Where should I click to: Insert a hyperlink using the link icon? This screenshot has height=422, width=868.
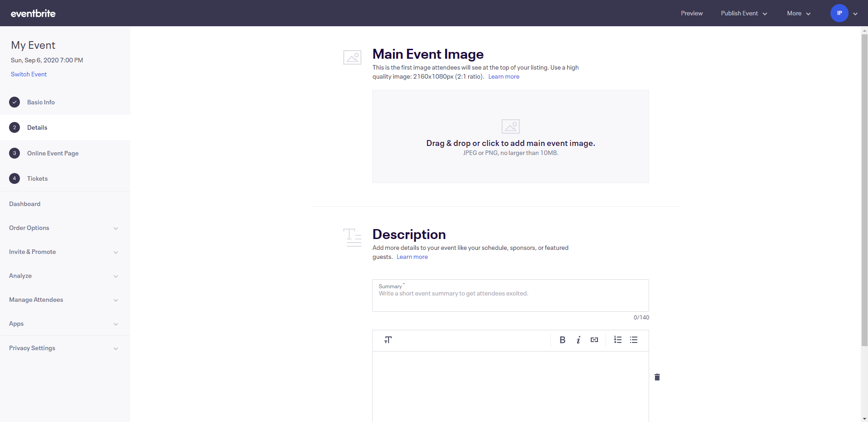[594, 340]
